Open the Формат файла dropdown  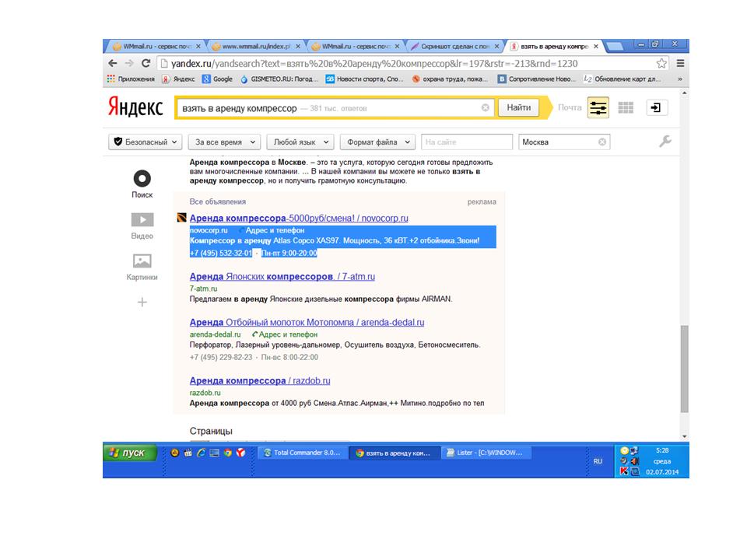click(377, 142)
